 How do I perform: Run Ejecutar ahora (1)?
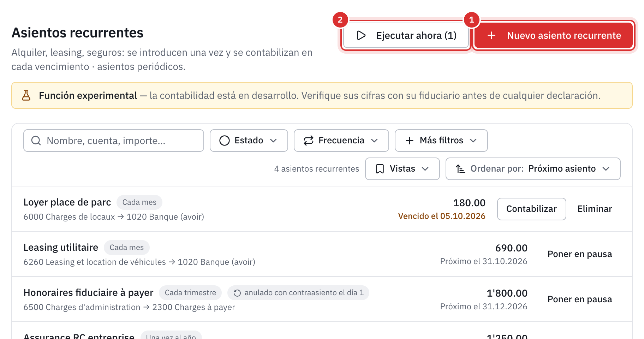pyautogui.click(x=406, y=35)
